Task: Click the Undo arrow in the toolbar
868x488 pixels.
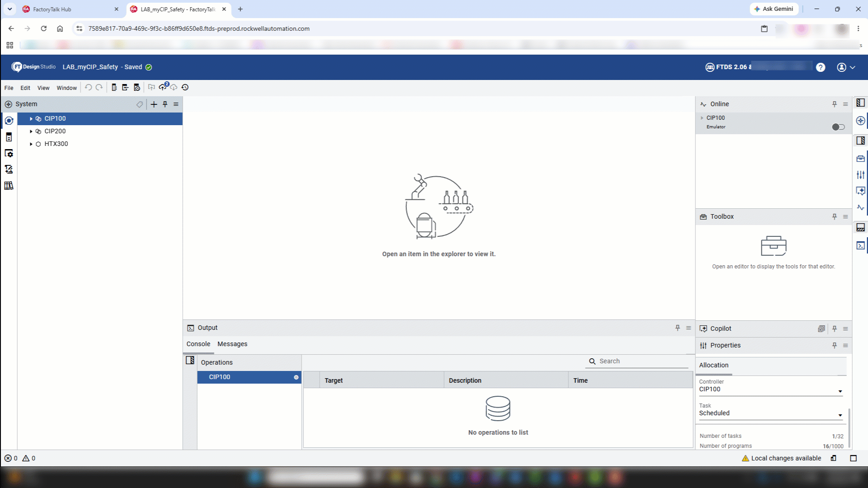Action: coord(88,87)
